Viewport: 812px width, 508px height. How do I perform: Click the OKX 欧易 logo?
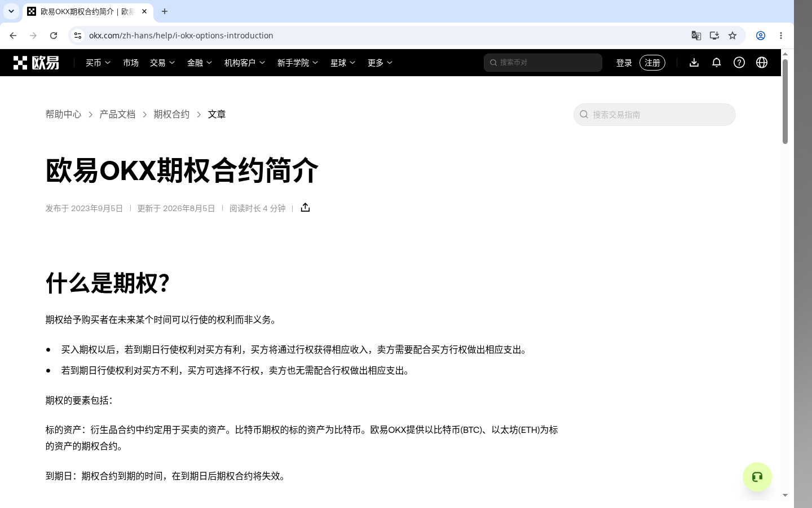pos(36,63)
